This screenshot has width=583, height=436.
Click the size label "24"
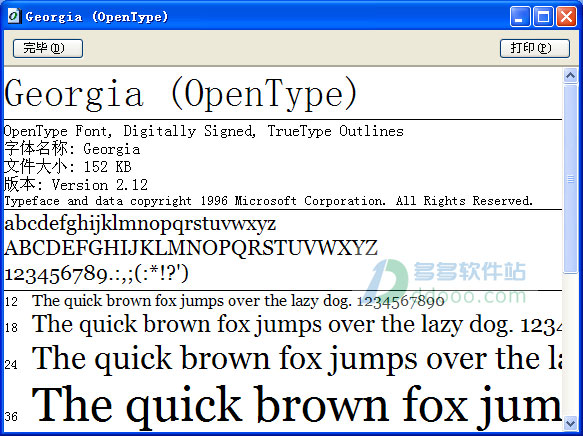tap(11, 364)
